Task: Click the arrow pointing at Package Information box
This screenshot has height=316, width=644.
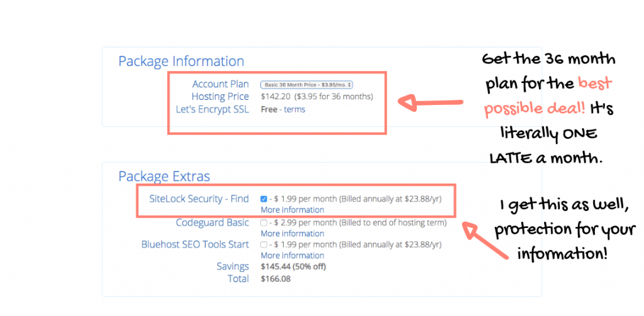Action: (430, 103)
